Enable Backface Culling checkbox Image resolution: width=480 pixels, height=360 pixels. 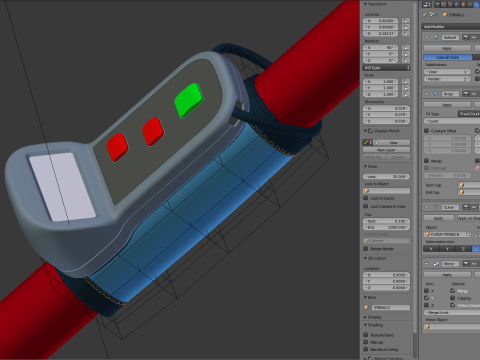click(x=366, y=349)
